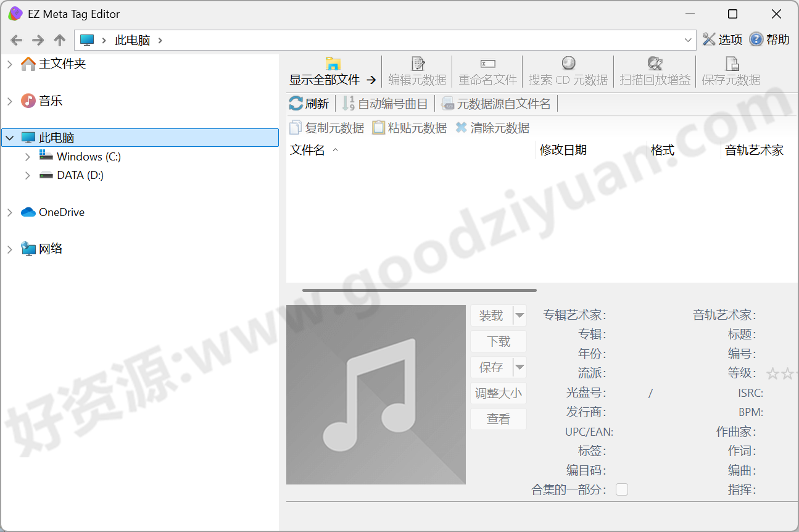The width and height of the screenshot is (799, 532).
Task: Click the 调整大小 button
Action: [498, 393]
